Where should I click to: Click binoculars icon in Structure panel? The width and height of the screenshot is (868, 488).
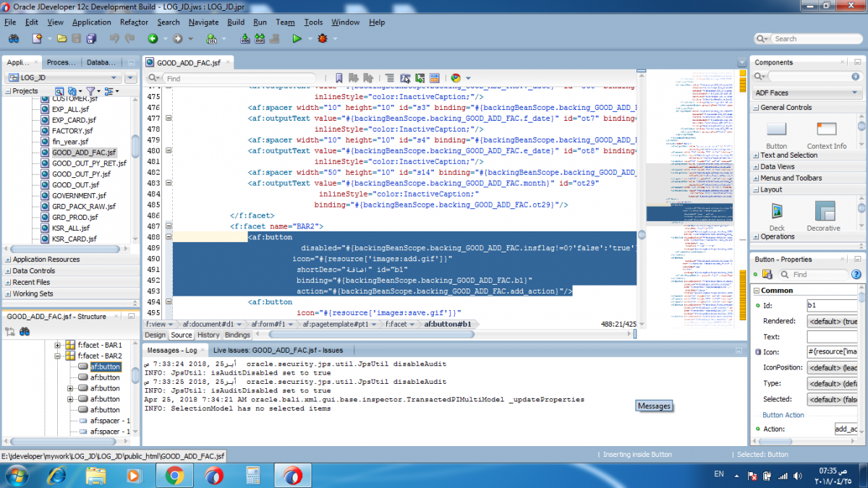(25, 331)
